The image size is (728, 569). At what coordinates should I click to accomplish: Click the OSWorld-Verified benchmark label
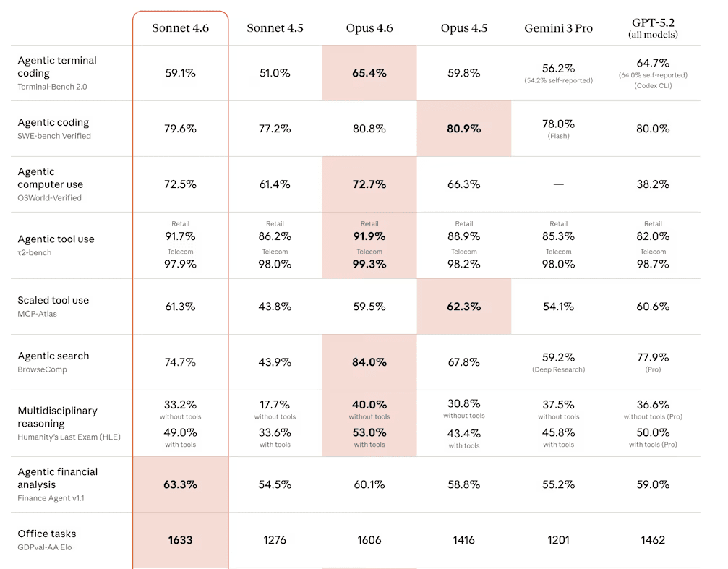(50, 197)
